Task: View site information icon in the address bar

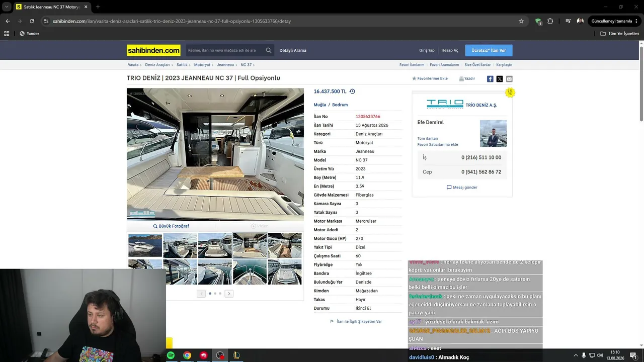Action: [46, 21]
